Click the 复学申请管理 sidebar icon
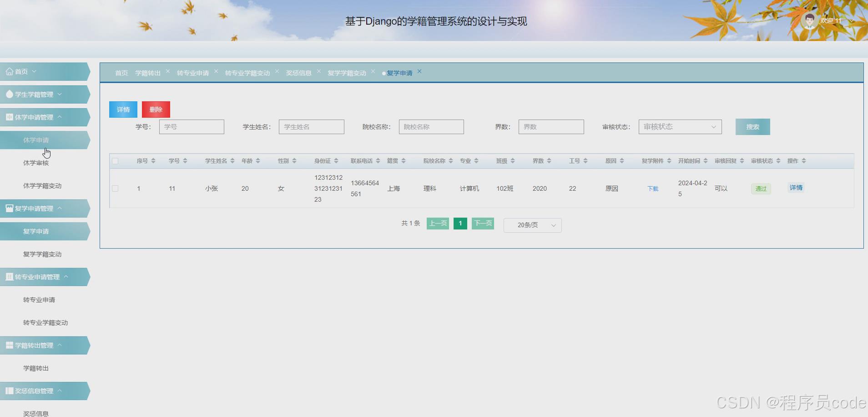868x417 pixels. pyautogui.click(x=9, y=208)
